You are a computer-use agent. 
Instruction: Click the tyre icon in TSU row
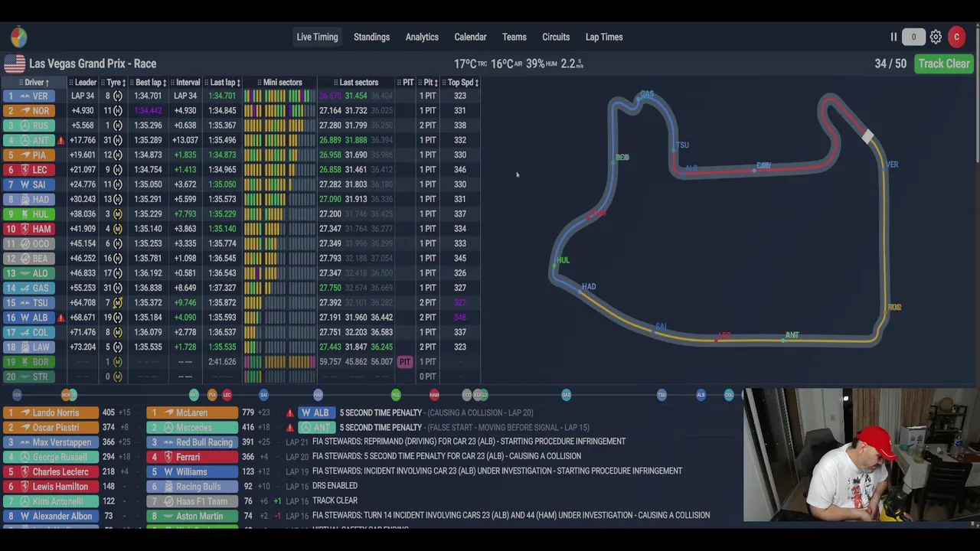pyautogui.click(x=117, y=302)
